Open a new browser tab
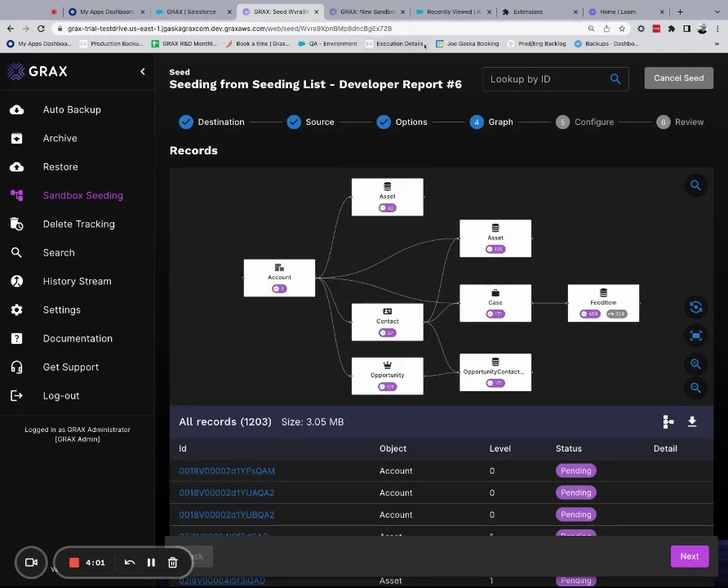The width and height of the screenshot is (728, 588). [x=680, y=11]
